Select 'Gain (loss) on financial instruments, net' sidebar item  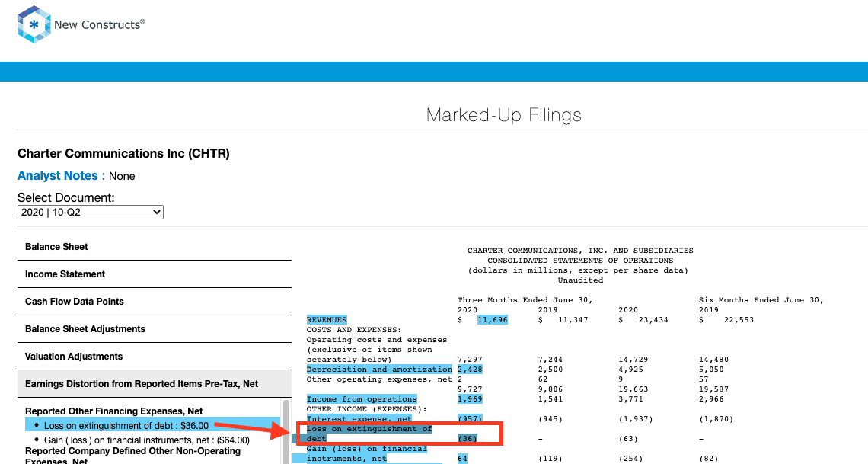[x=147, y=440]
